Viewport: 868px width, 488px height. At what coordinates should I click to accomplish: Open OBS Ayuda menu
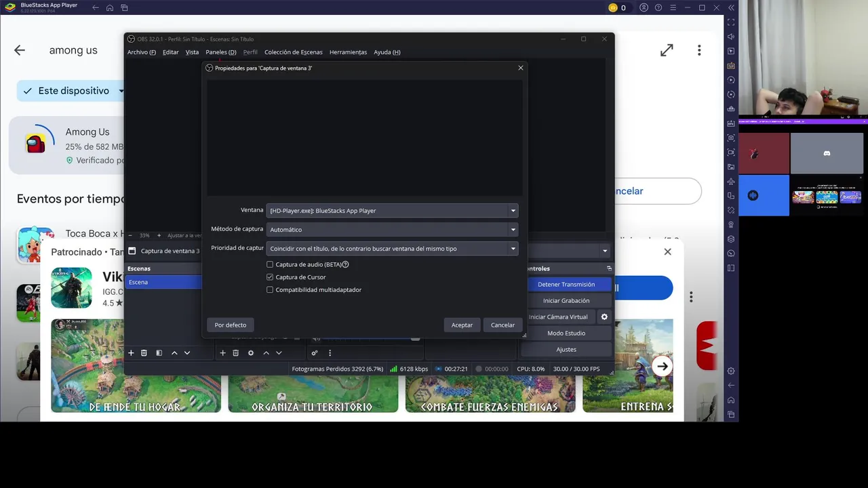point(387,52)
